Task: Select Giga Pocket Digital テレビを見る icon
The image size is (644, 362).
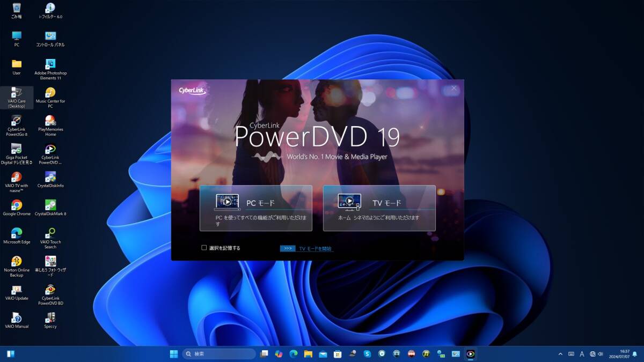Action: [17, 154]
